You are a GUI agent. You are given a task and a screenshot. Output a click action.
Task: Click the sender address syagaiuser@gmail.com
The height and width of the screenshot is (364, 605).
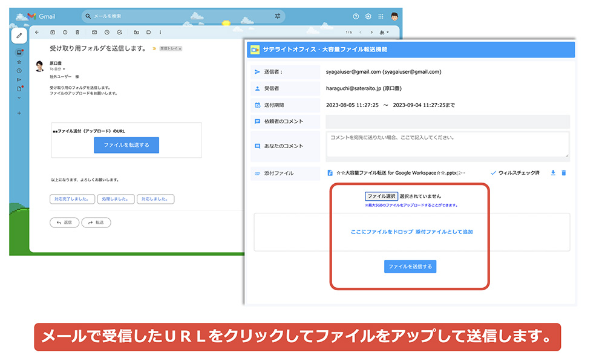pos(384,72)
